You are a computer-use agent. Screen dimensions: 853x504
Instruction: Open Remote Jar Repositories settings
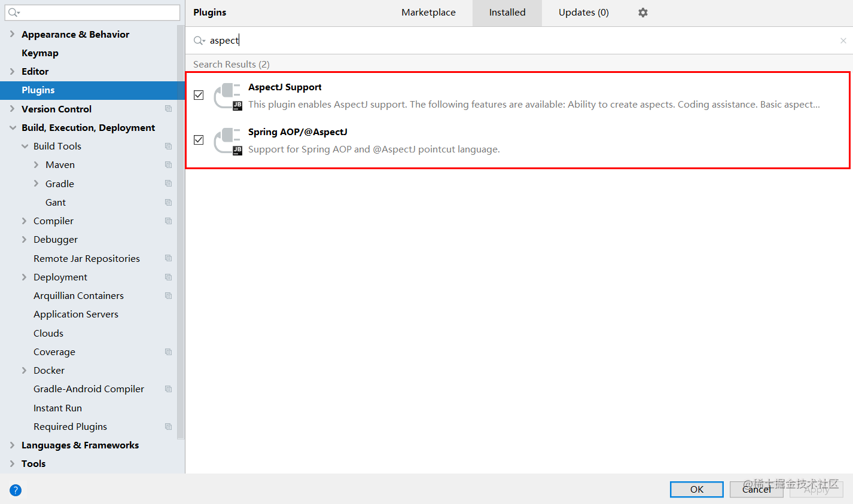point(87,259)
